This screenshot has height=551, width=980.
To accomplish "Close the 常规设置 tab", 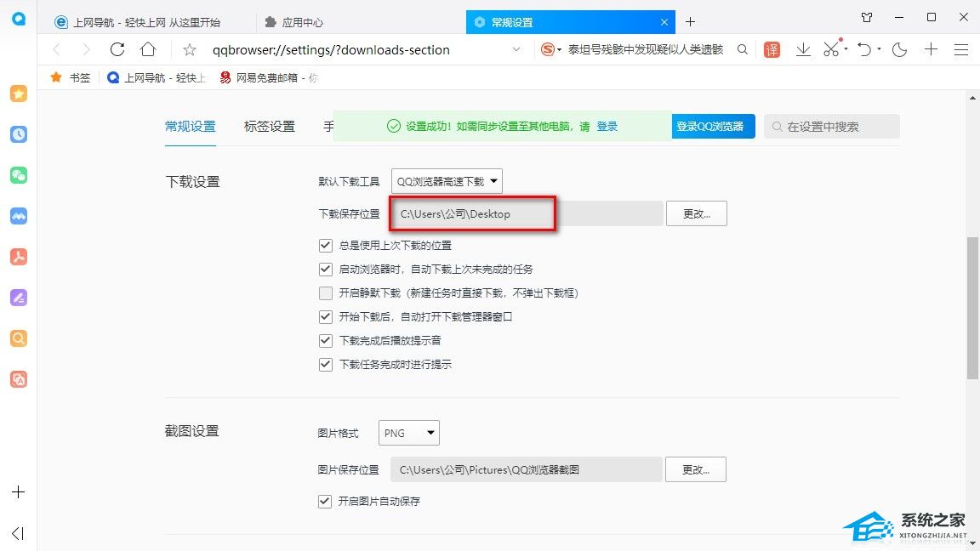I will click(x=664, y=22).
